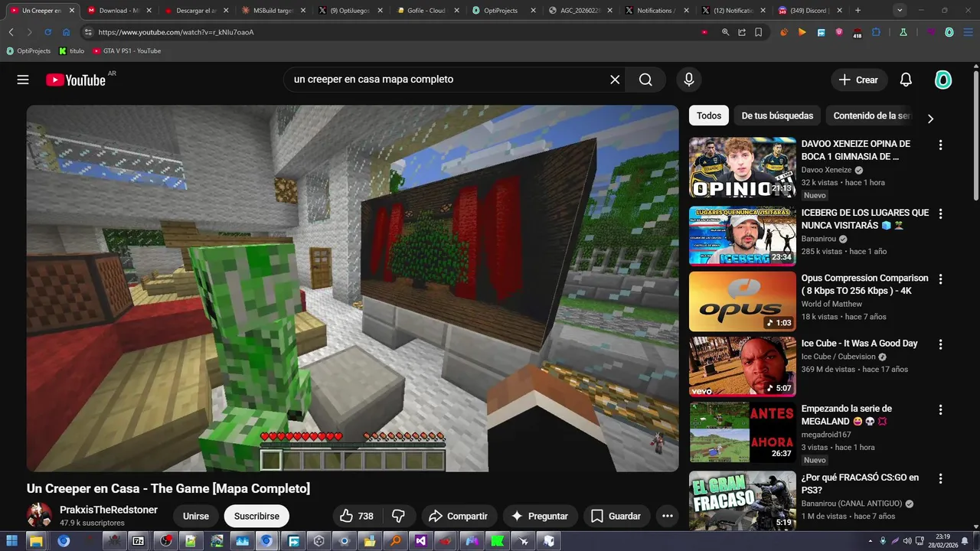Open the browser extensions puzzle icon
Viewport: 980px width, 551px height.
[x=876, y=32]
